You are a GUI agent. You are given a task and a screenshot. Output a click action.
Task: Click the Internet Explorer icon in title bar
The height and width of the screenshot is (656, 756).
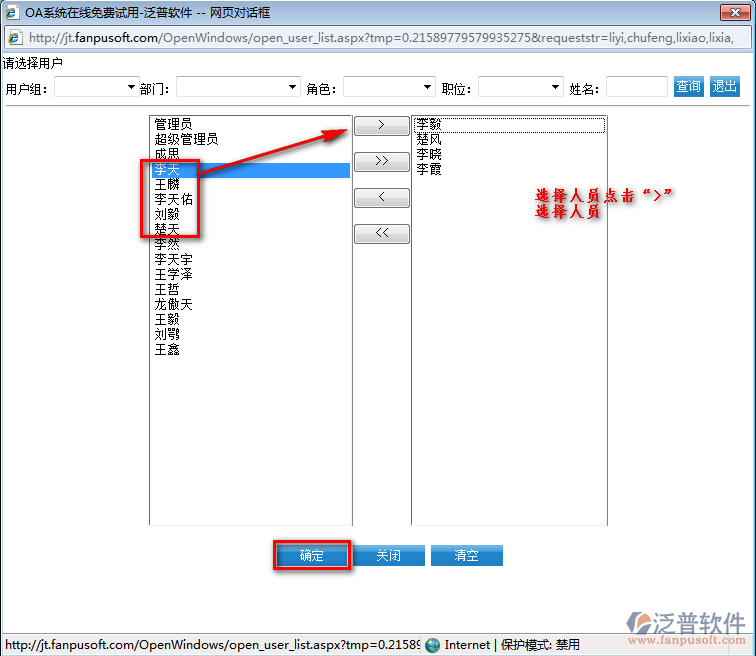point(11,13)
